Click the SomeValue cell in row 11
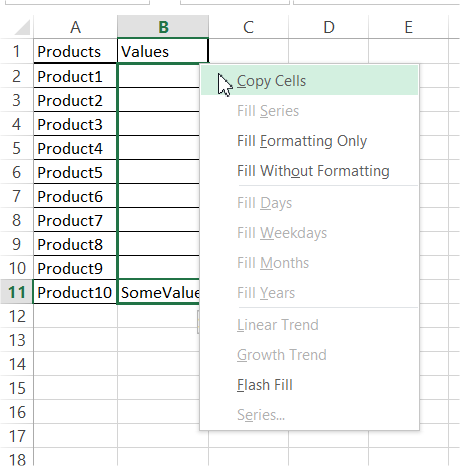Image resolution: width=460 pixels, height=466 pixels. click(x=159, y=292)
